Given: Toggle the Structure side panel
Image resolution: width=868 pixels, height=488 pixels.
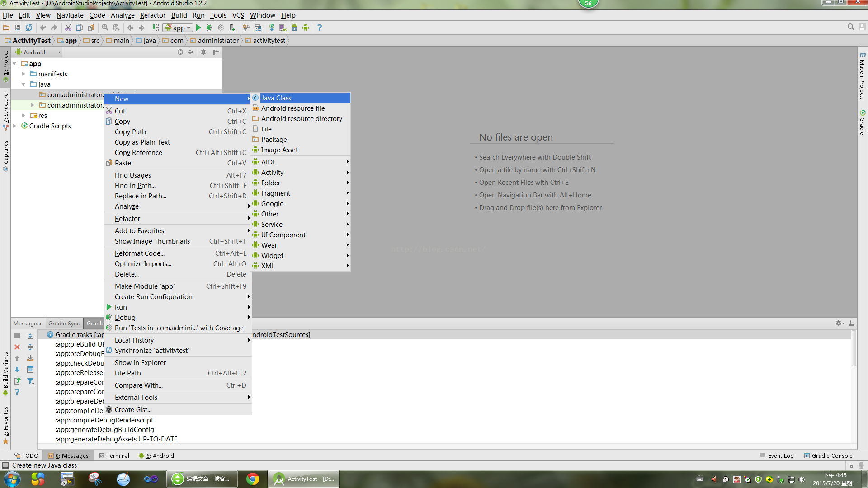Looking at the screenshot, I should (x=5, y=112).
